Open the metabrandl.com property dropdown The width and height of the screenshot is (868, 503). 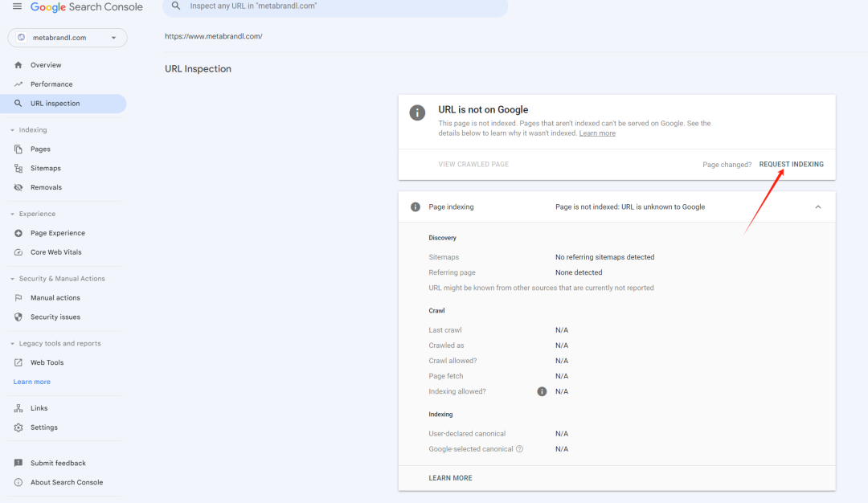(68, 38)
